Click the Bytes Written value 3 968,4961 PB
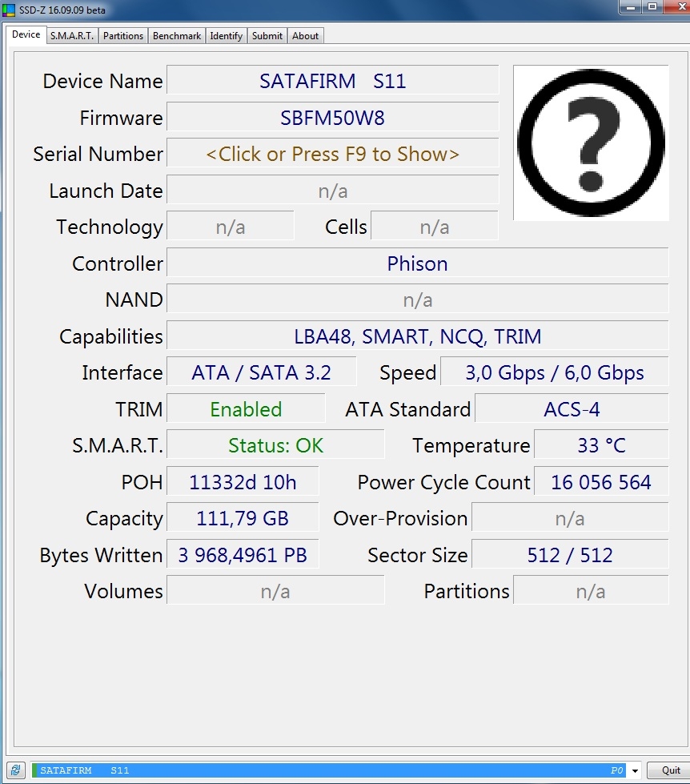 click(243, 555)
